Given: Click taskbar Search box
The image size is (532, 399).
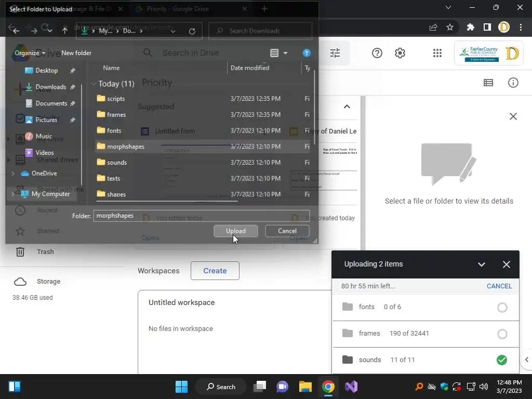Looking at the screenshot, I should pyautogui.click(x=221, y=387).
